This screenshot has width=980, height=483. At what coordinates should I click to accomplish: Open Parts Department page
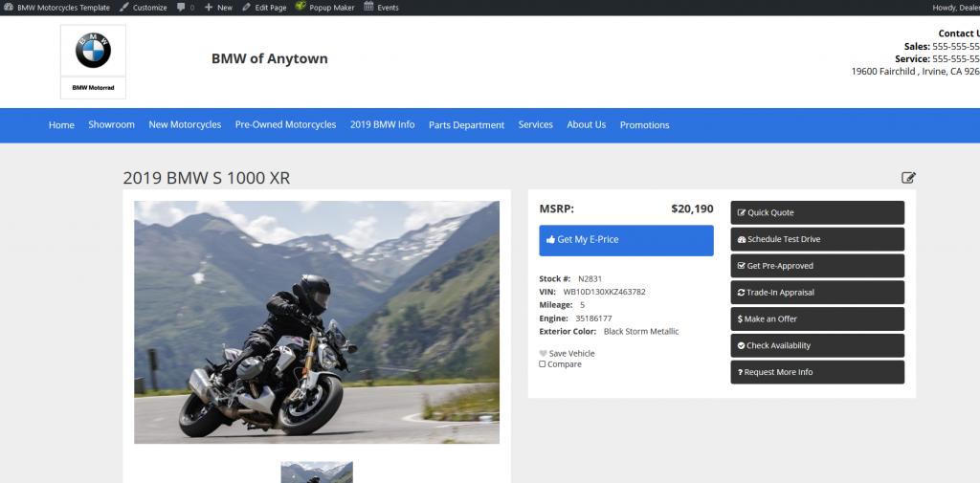pyautogui.click(x=466, y=125)
